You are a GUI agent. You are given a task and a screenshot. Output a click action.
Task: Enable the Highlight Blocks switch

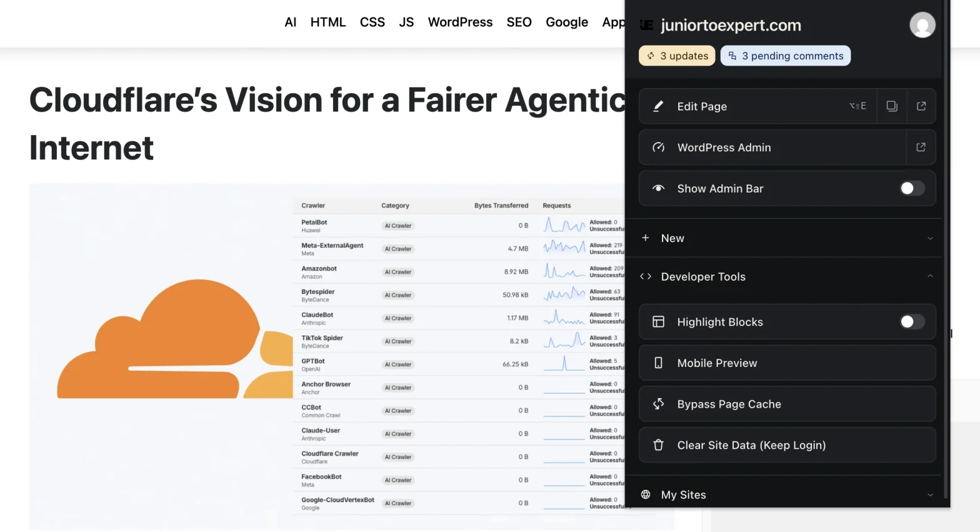pyautogui.click(x=912, y=322)
